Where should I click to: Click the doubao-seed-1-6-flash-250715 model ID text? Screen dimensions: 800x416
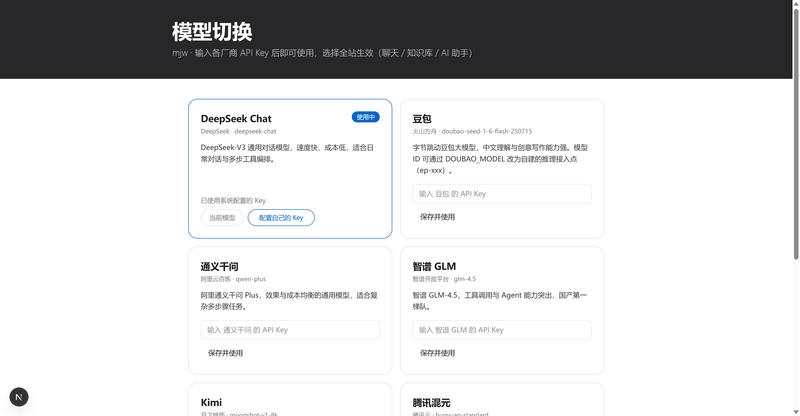(x=487, y=131)
